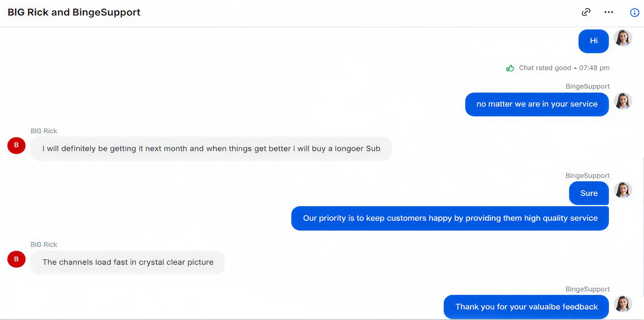Click the agent avatar beside the "Sure" message
644x320 pixels.
pos(623,190)
